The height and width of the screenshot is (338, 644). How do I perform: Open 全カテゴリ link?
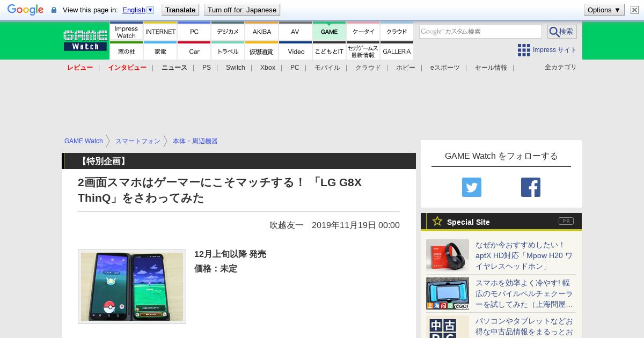(561, 67)
